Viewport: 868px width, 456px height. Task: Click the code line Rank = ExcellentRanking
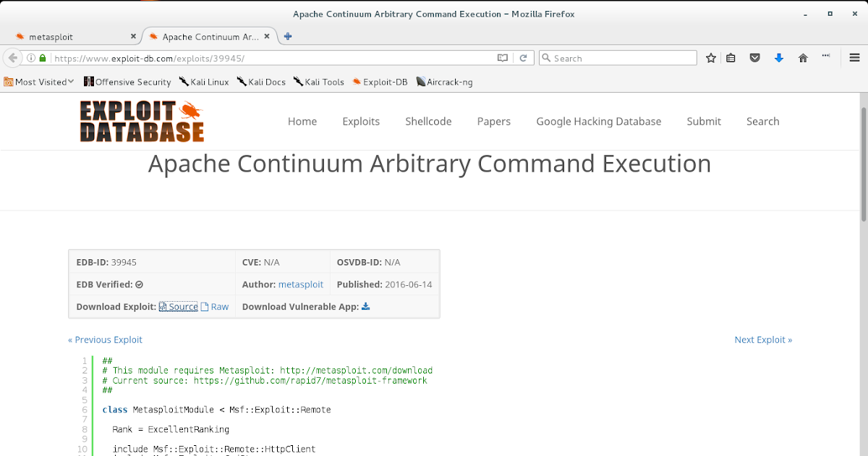point(171,429)
